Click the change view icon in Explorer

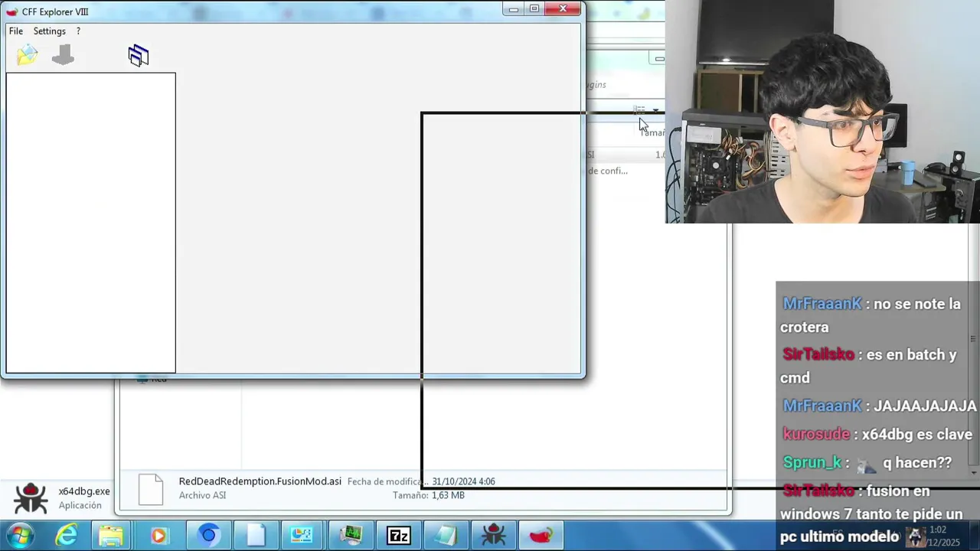639,111
